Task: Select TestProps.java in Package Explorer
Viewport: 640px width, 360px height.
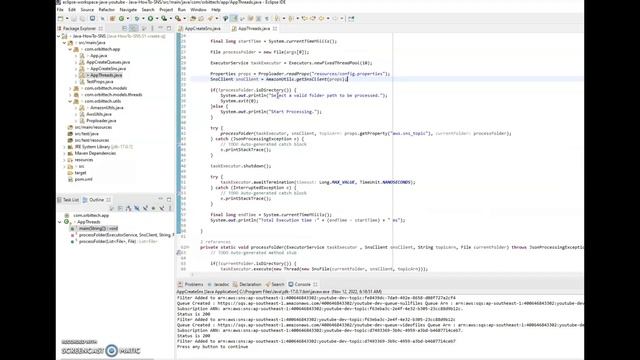Action: 100,82
